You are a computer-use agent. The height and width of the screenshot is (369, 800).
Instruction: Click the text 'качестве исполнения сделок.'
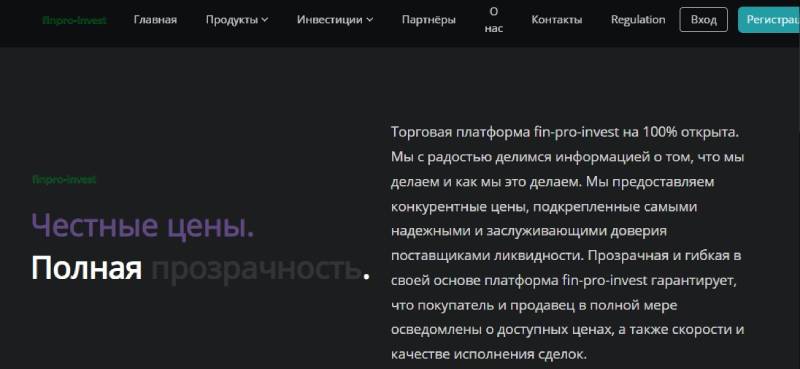489,354
